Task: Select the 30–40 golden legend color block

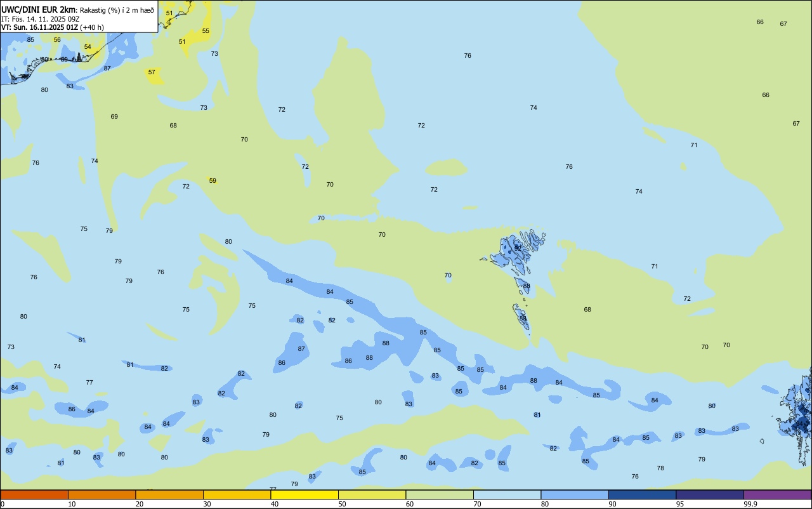Action: pyautogui.click(x=237, y=494)
